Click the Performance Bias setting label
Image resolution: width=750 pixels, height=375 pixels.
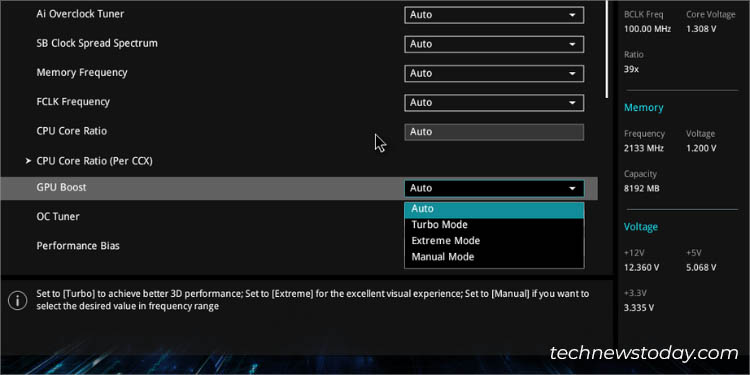click(78, 246)
